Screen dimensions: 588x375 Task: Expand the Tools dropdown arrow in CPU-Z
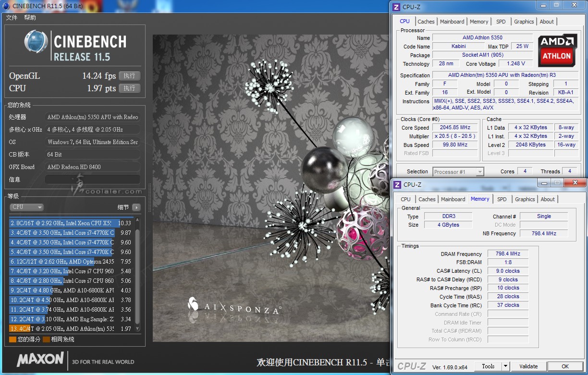pyautogui.click(x=505, y=366)
